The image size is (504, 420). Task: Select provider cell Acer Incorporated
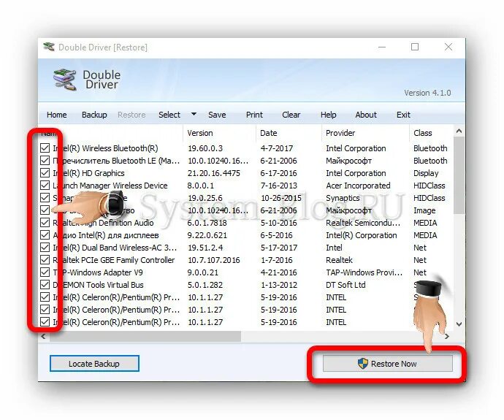(358, 186)
